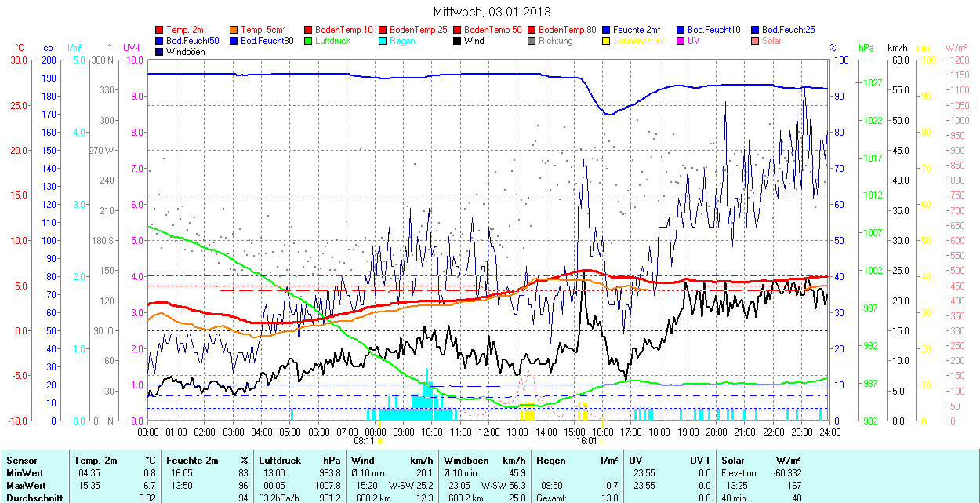Click the gray Richtung legend swatch
The width and height of the screenshot is (980, 503).
tap(532, 41)
